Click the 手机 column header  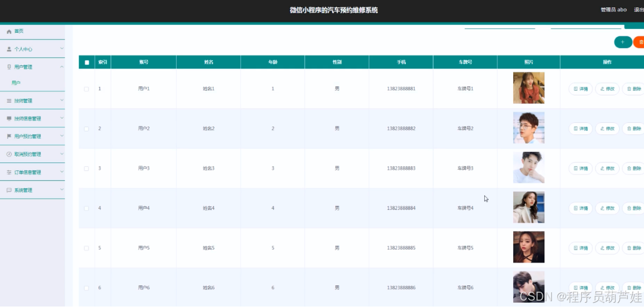[401, 62]
